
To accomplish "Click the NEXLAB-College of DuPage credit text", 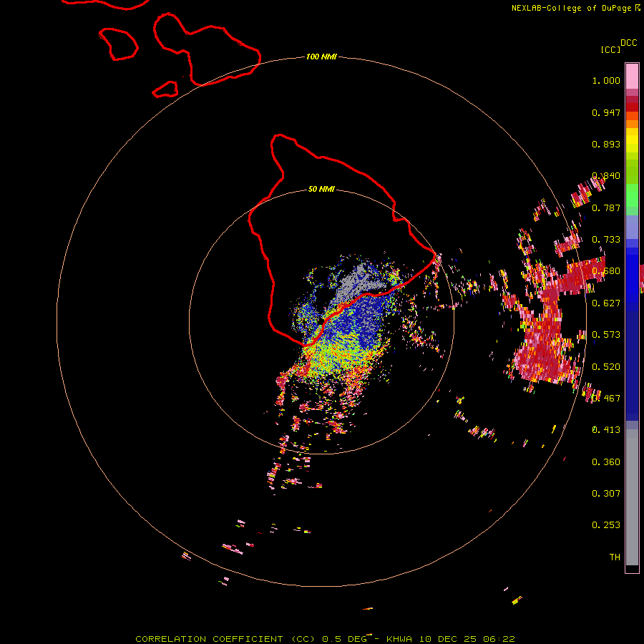I will click(571, 8).
